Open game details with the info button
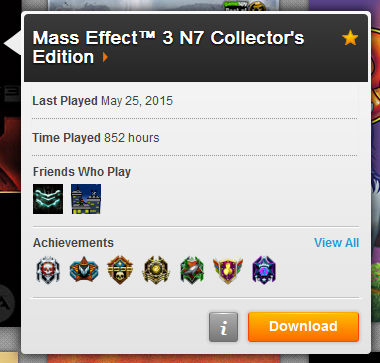The image size is (380, 363). 223,327
